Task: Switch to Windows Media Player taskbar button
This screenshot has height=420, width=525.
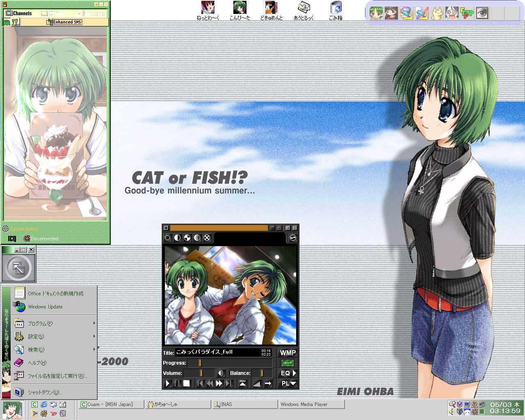Action: coord(312,404)
